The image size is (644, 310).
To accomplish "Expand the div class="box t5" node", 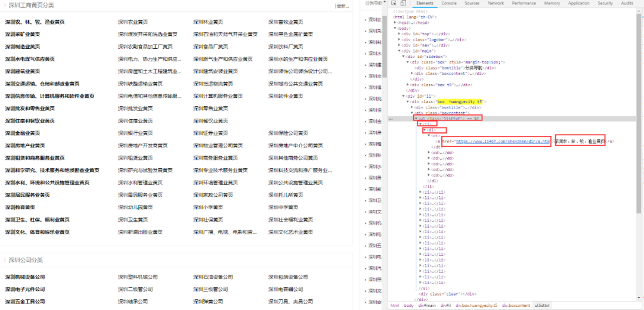I will (x=407, y=85).
